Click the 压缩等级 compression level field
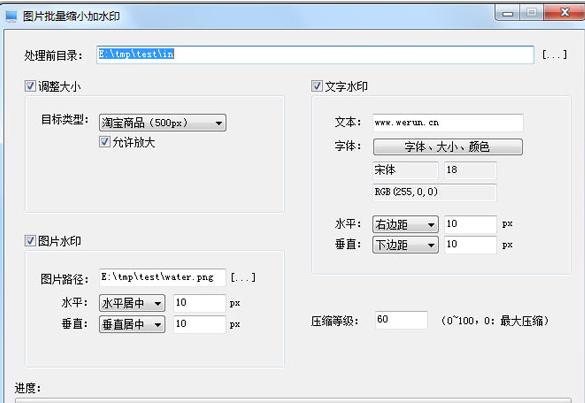 pos(401,320)
